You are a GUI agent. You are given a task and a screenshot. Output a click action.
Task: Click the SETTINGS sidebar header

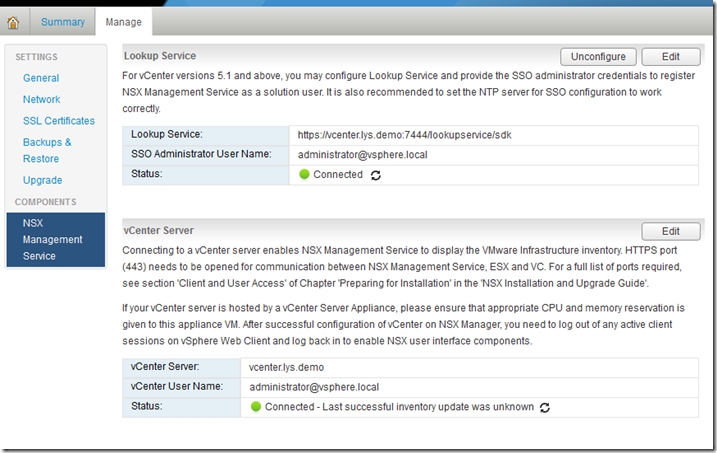[37, 57]
